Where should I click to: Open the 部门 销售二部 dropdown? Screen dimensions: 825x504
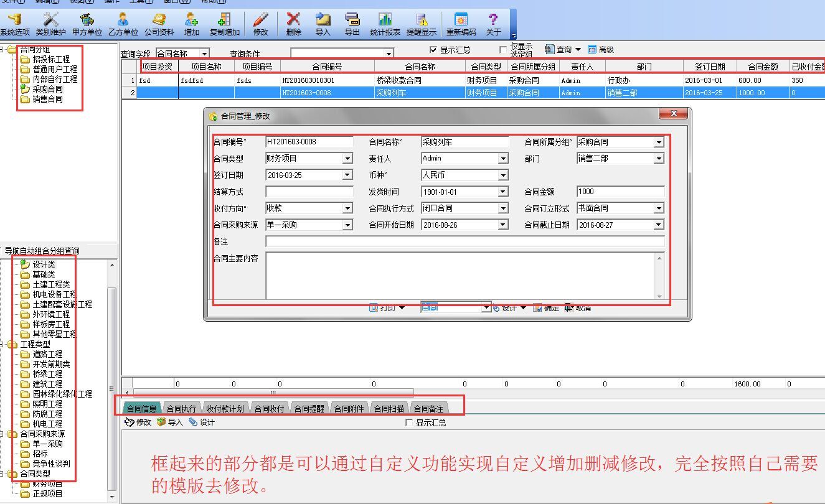click(659, 159)
